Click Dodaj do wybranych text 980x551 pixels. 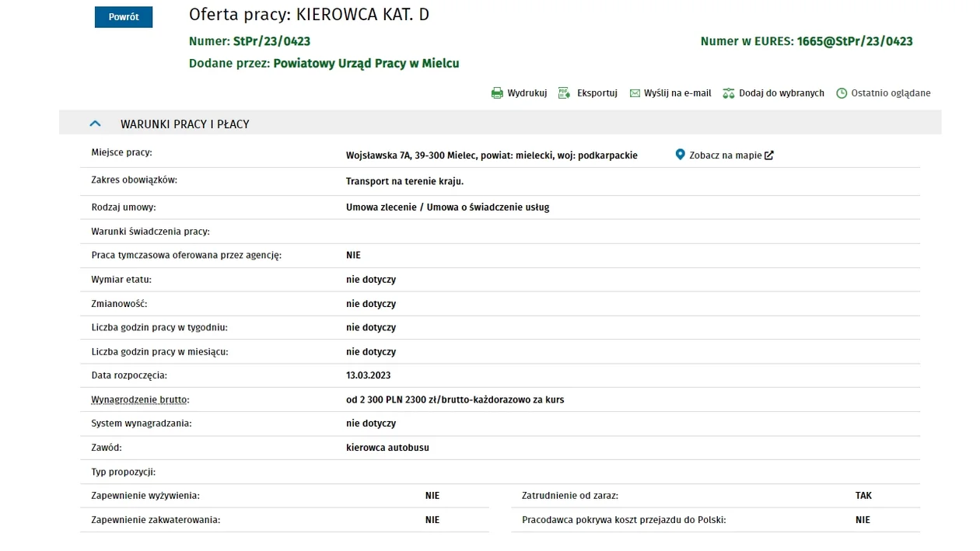781,93
